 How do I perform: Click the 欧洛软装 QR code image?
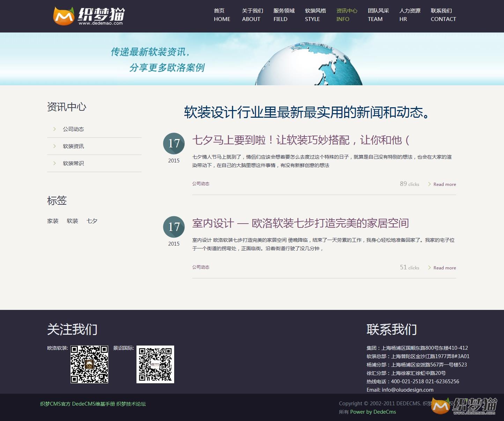tap(89, 364)
